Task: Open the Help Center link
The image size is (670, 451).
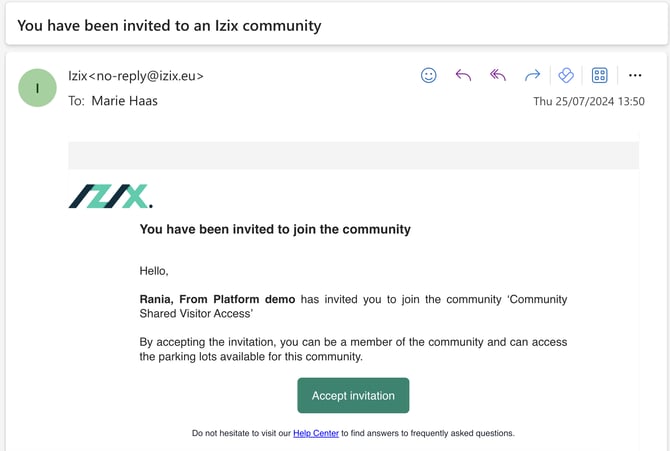Action: coord(316,433)
